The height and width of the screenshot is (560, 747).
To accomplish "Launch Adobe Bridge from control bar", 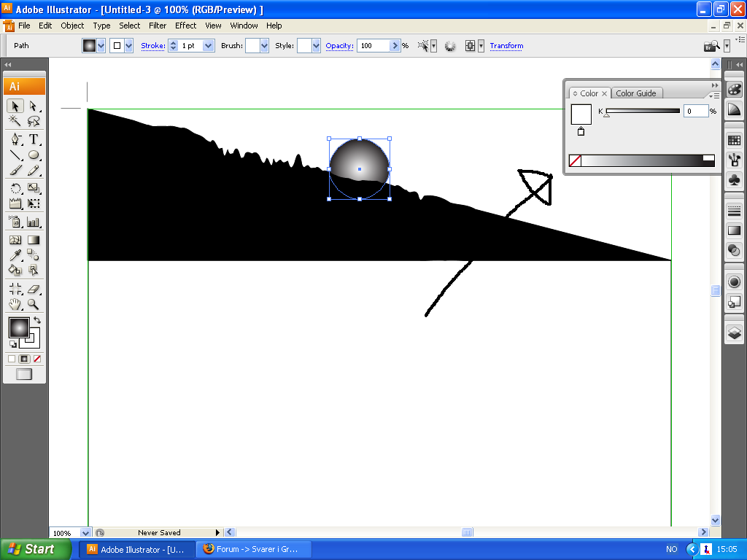I will point(712,46).
